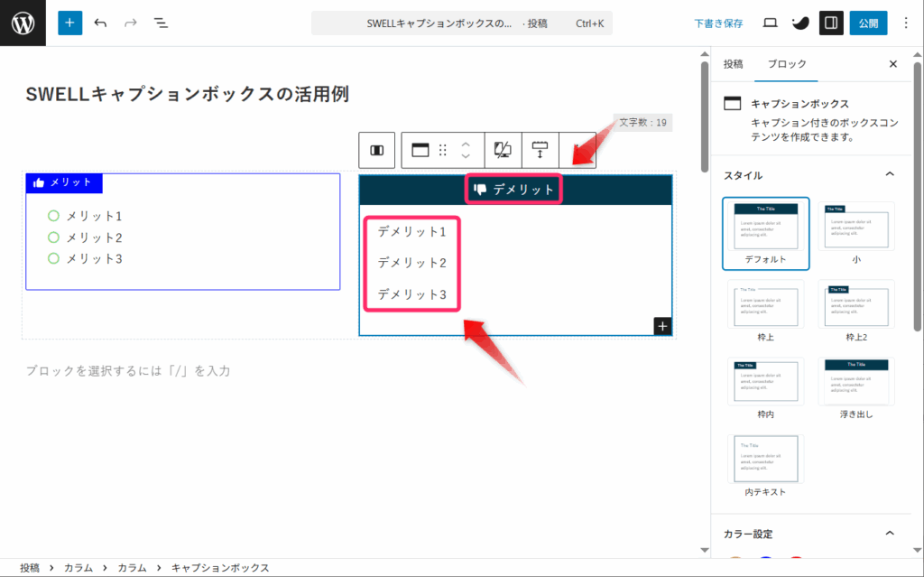Click the デメリット2 text line

click(411, 263)
